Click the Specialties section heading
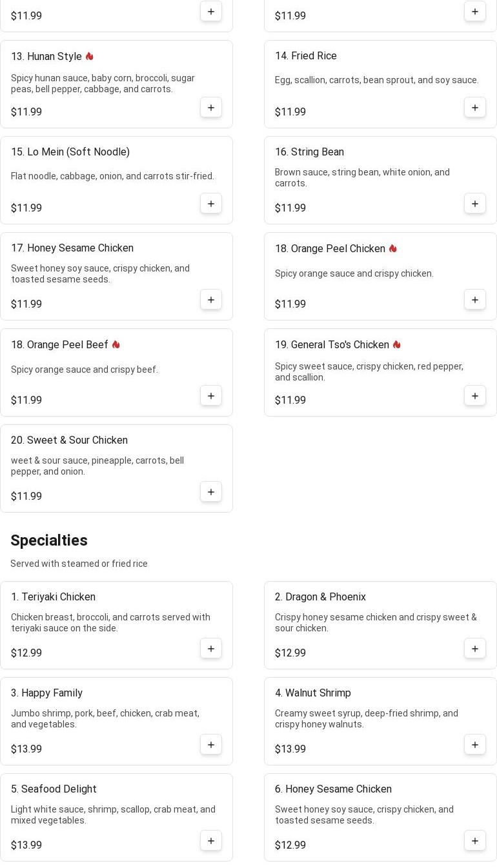 click(x=49, y=540)
